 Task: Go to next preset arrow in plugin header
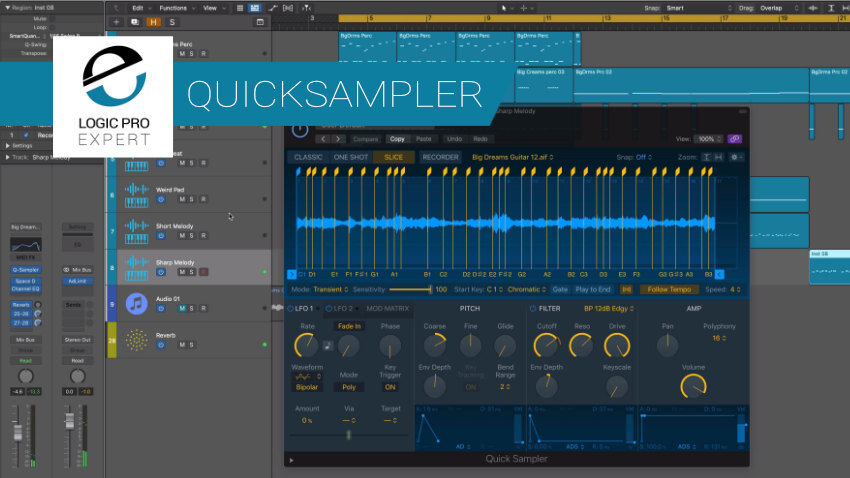[x=338, y=139]
